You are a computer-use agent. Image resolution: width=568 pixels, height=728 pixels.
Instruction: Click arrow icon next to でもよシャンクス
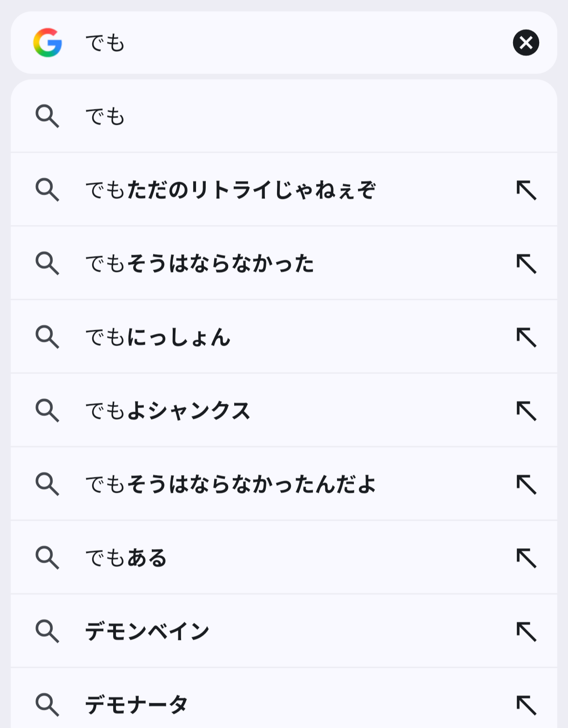pos(527,411)
